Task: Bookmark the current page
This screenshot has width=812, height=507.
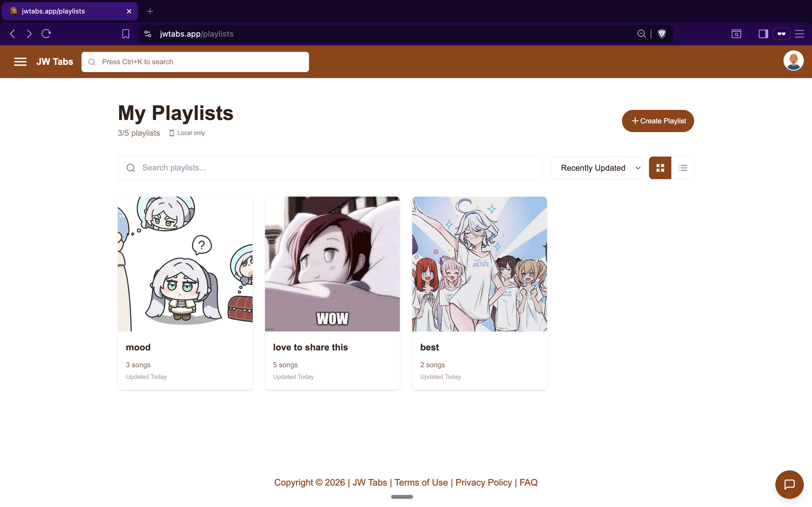Action: 125,34
